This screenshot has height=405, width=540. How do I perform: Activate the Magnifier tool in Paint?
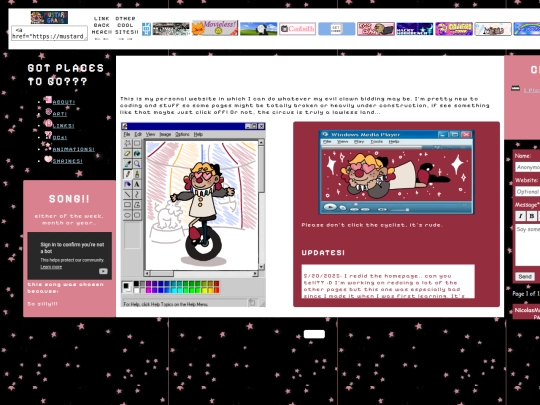pyautogui.click(x=137, y=164)
